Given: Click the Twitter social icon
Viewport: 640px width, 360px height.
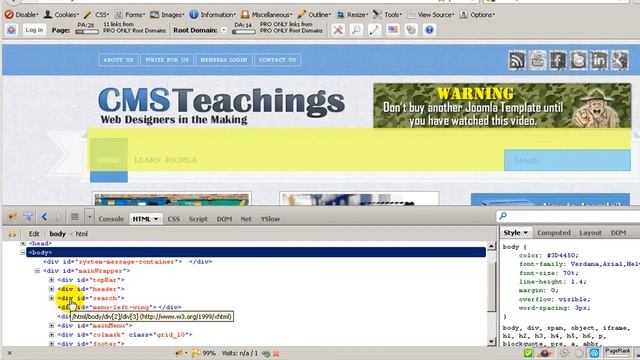Looking at the screenshot, I should click(578, 60).
